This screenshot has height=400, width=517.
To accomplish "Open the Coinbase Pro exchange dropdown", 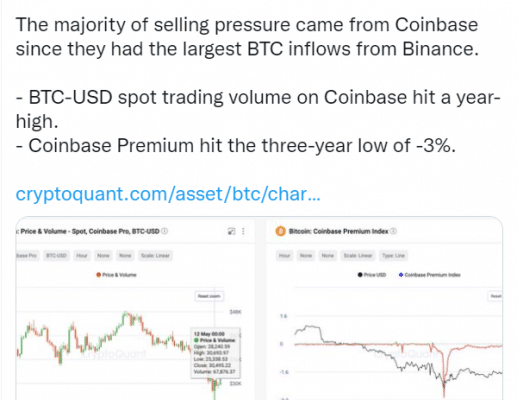I will (x=27, y=256).
